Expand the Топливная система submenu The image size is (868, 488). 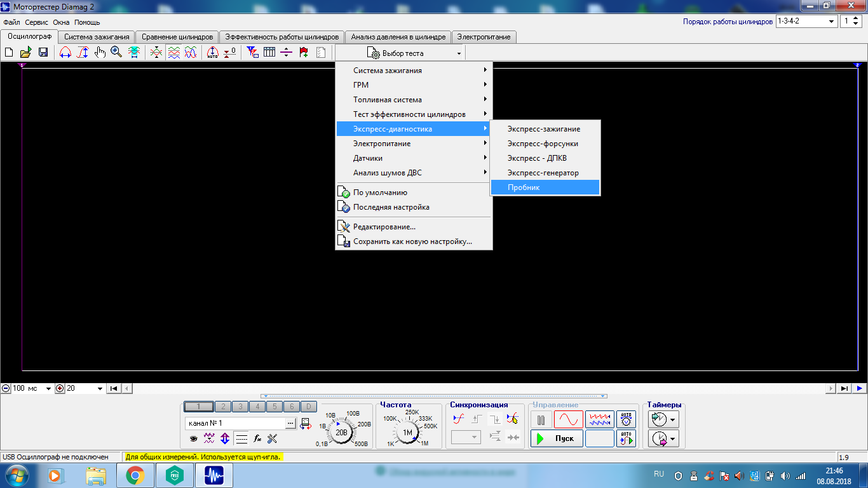coord(414,100)
